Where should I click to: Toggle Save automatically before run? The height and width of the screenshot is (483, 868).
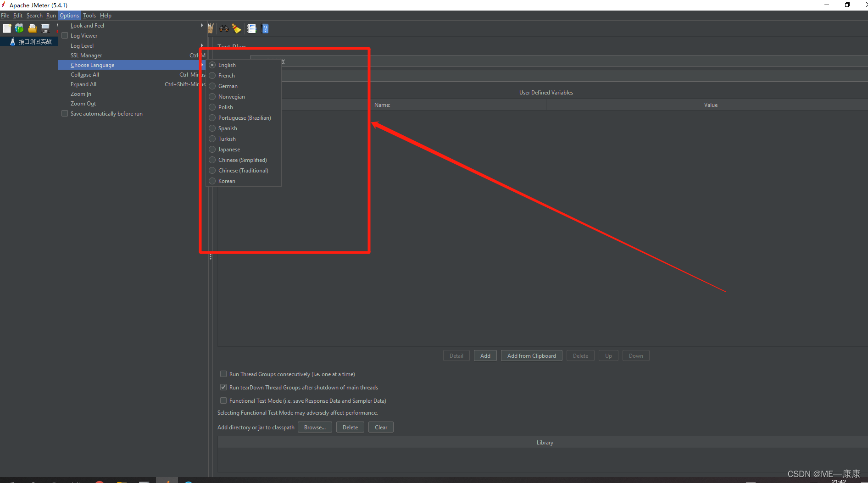65,114
